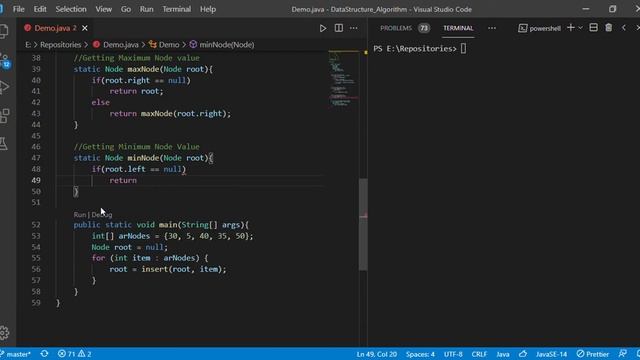Click the maxNode method name on line 39
This screenshot has width=640, height=360.
[143, 69]
